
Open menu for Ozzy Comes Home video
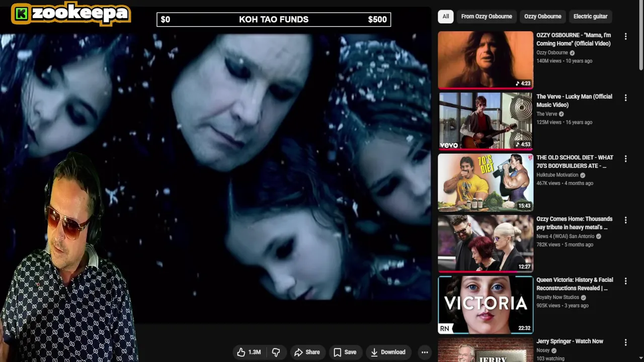click(x=625, y=220)
